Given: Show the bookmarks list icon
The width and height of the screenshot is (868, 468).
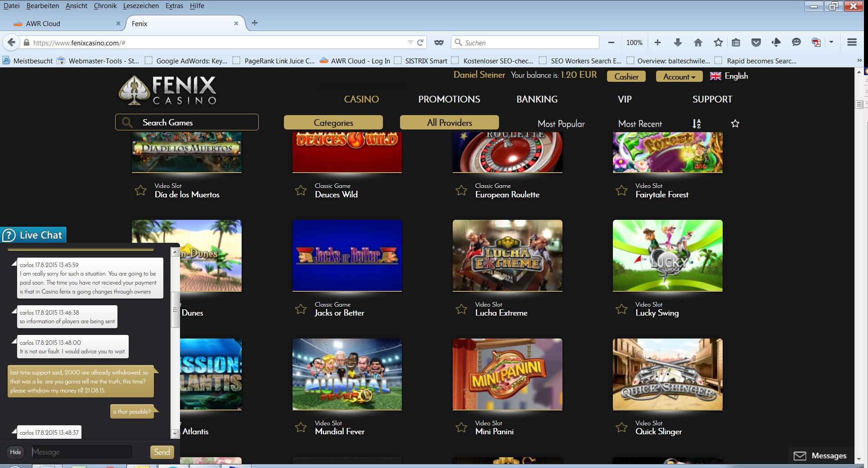Looking at the screenshot, I should [736, 42].
